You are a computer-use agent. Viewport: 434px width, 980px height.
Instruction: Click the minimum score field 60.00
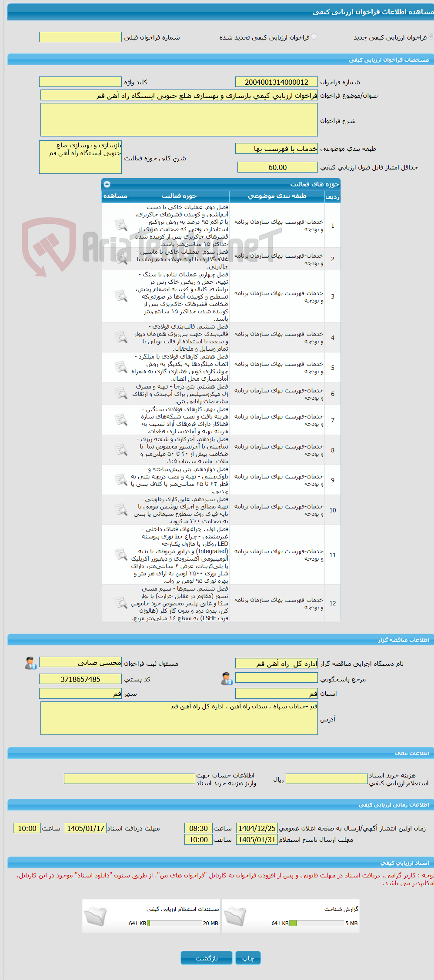pyautogui.click(x=277, y=167)
